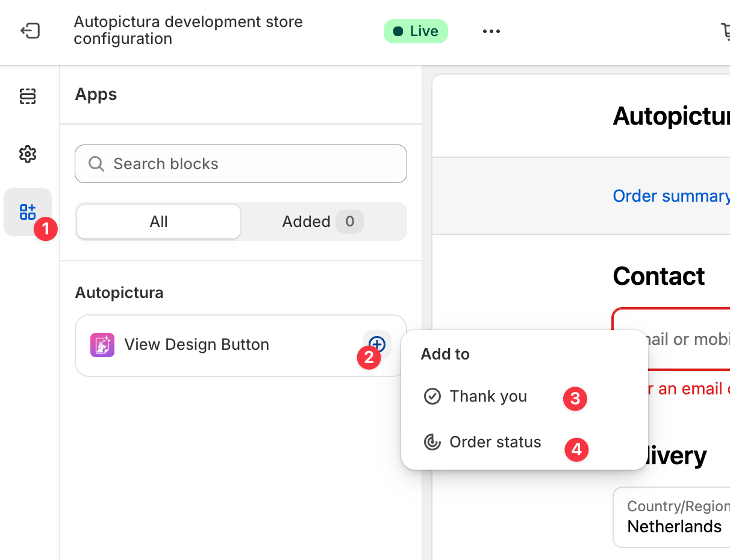Expand the Order summary
This screenshot has height=560, width=730.
(x=670, y=196)
